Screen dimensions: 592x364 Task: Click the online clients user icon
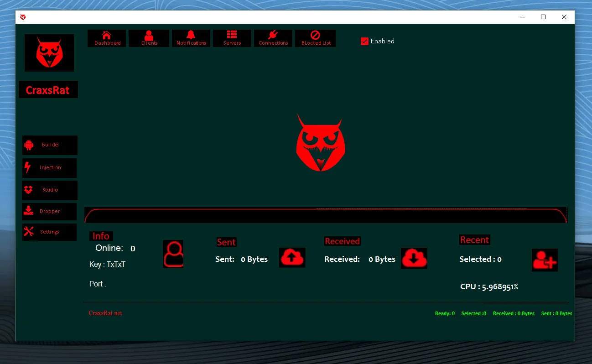(x=173, y=254)
